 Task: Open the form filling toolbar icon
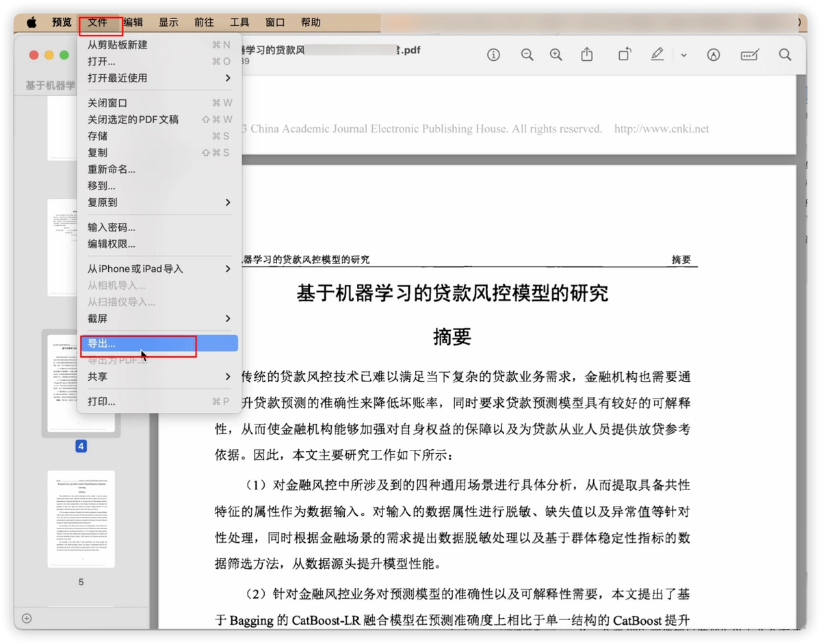coord(750,55)
